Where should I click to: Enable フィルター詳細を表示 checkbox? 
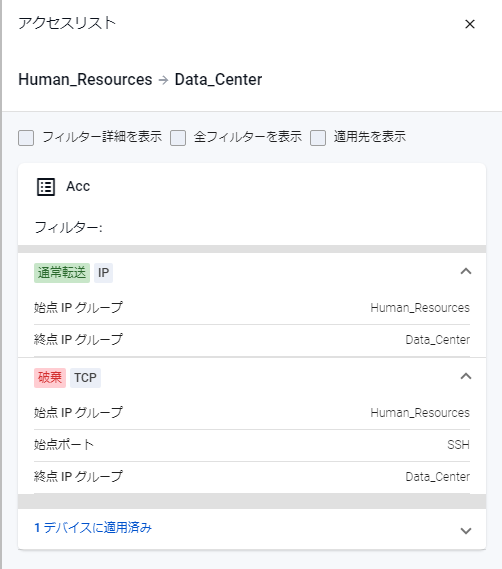coord(26,138)
